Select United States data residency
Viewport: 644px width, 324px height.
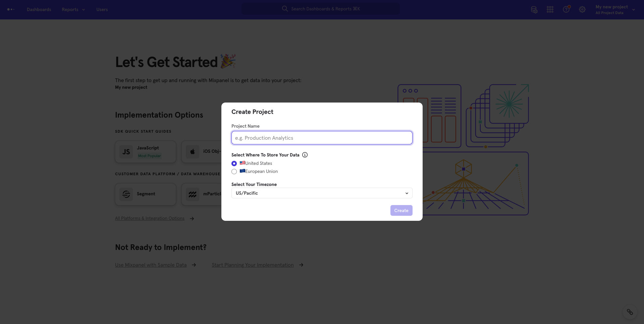(234, 163)
